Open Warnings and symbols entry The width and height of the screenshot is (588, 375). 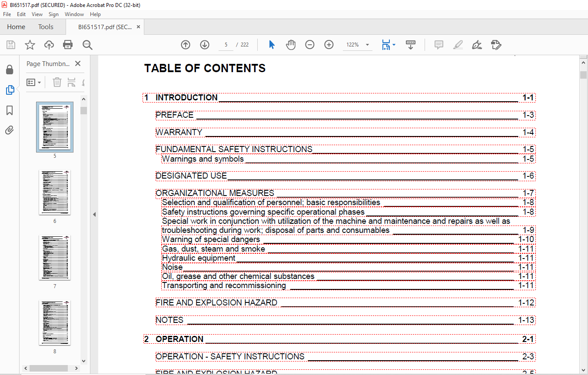349,159
